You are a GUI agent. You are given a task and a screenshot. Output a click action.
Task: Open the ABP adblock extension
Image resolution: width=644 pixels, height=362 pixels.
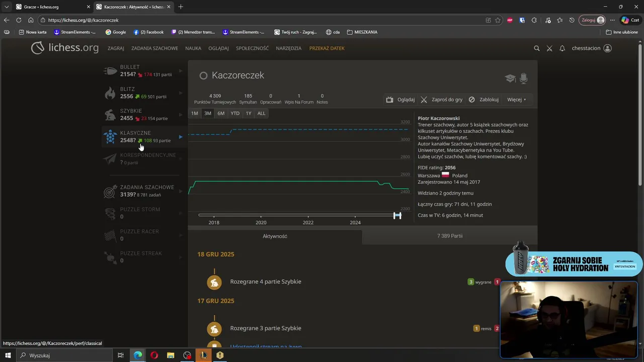510,20
